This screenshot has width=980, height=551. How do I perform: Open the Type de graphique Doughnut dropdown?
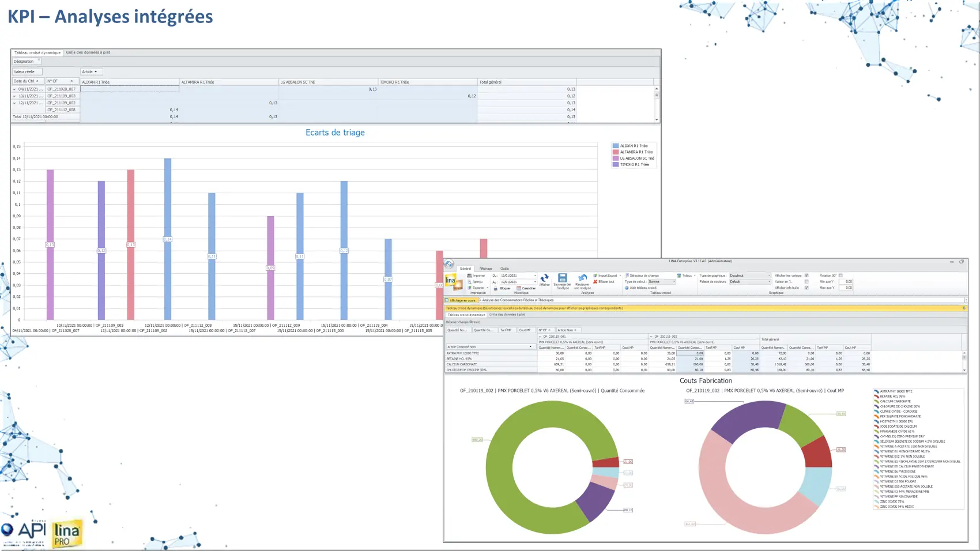(x=768, y=275)
